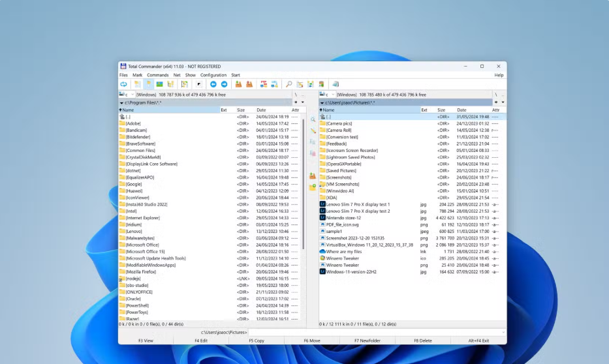Open the Configuration menu
Image resolution: width=609 pixels, height=364 pixels.
(213, 75)
